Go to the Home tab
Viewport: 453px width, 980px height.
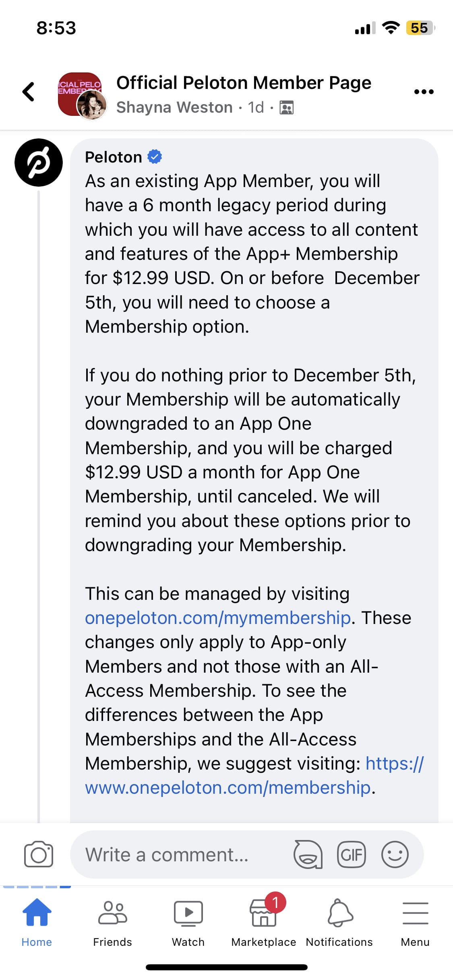pyautogui.click(x=37, y=922)
